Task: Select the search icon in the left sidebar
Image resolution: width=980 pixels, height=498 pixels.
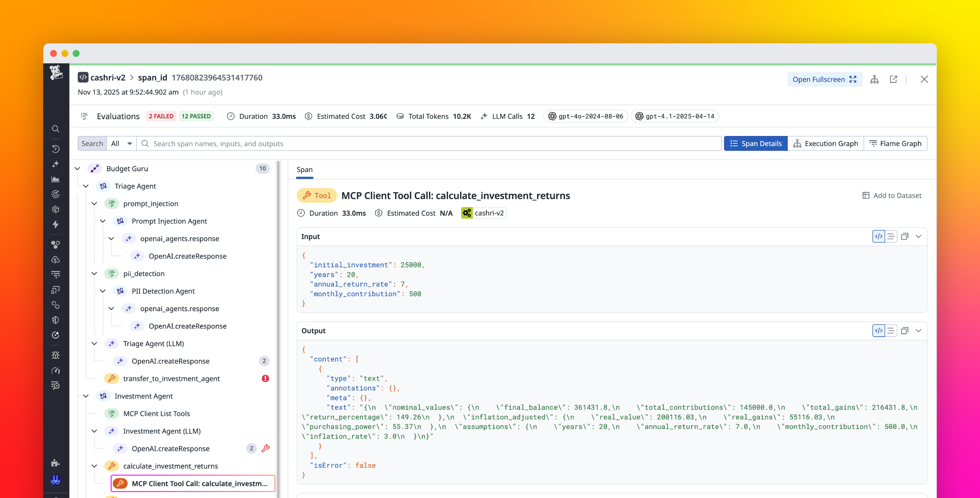Action: coord(56,129)
